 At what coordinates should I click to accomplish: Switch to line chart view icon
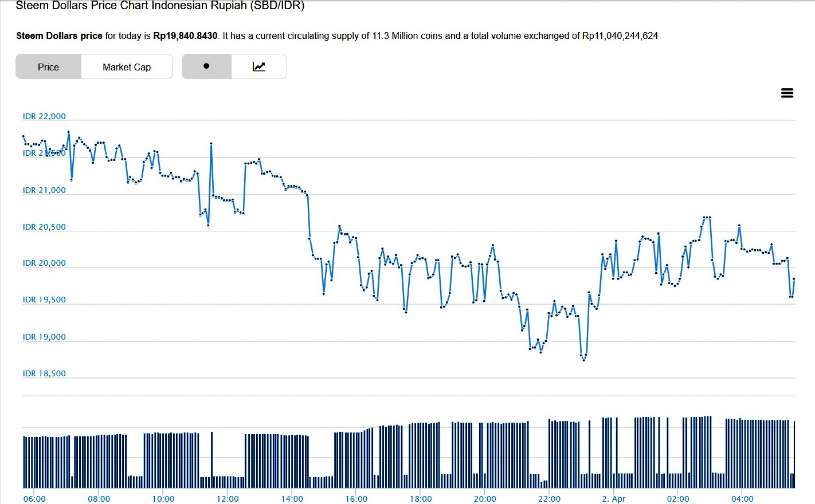click(259, 66)
